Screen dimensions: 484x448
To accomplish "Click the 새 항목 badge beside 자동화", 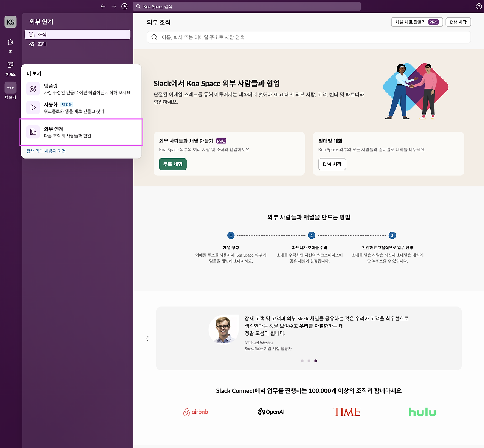I will point(67,105).
